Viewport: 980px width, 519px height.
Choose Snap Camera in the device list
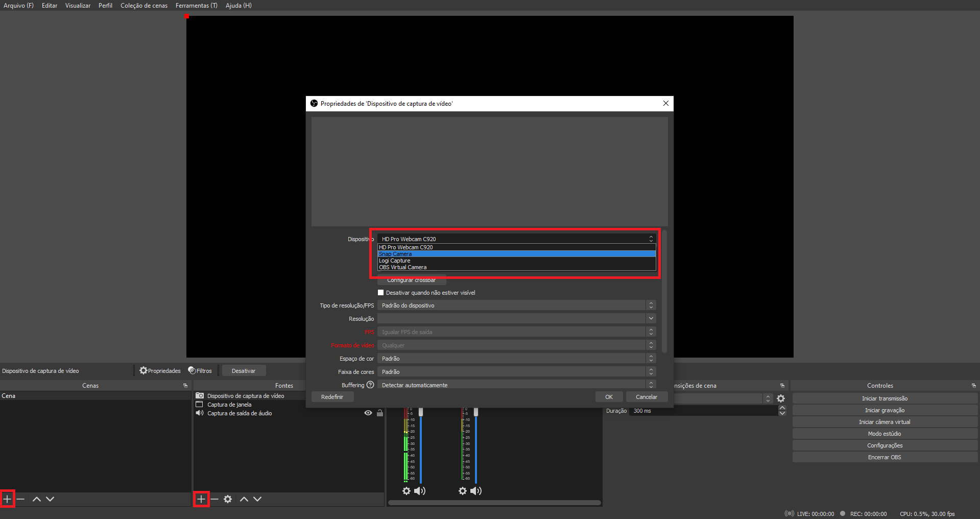click(x=516, y=254)
